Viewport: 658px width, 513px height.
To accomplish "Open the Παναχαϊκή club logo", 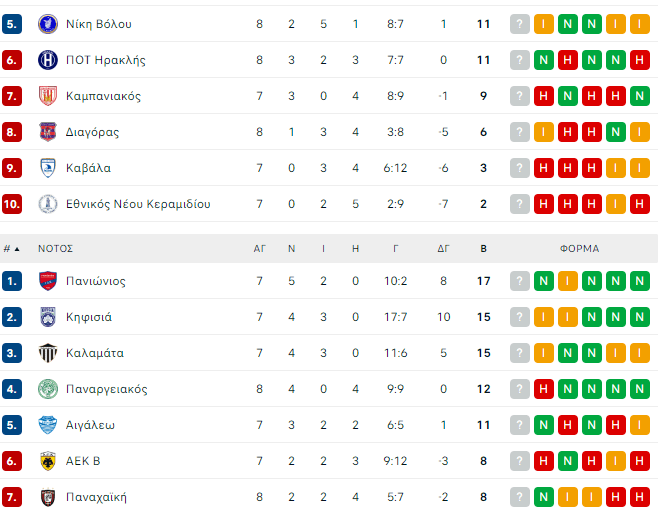I will coord(48,497).
